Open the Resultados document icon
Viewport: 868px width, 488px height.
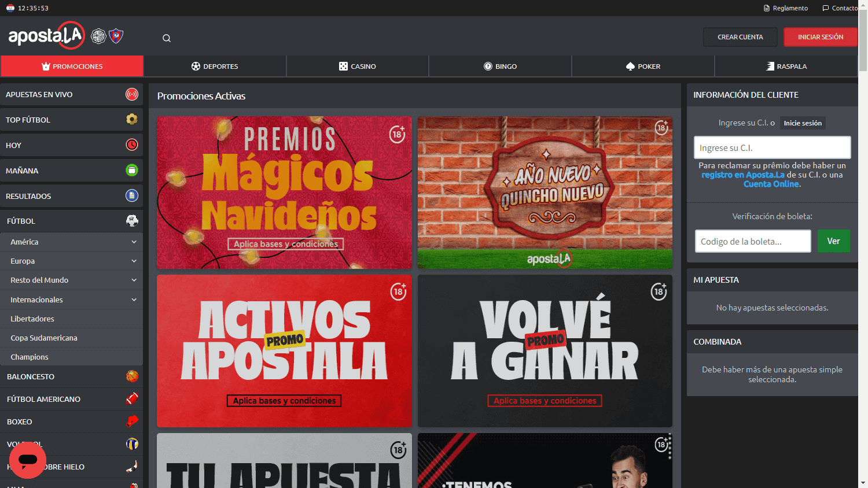132,196
